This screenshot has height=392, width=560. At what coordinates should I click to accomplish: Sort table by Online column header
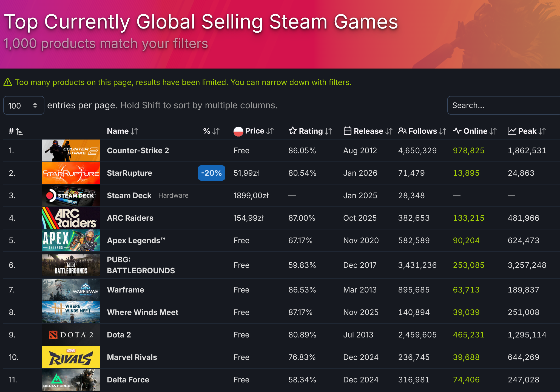[x=475, y=131]
